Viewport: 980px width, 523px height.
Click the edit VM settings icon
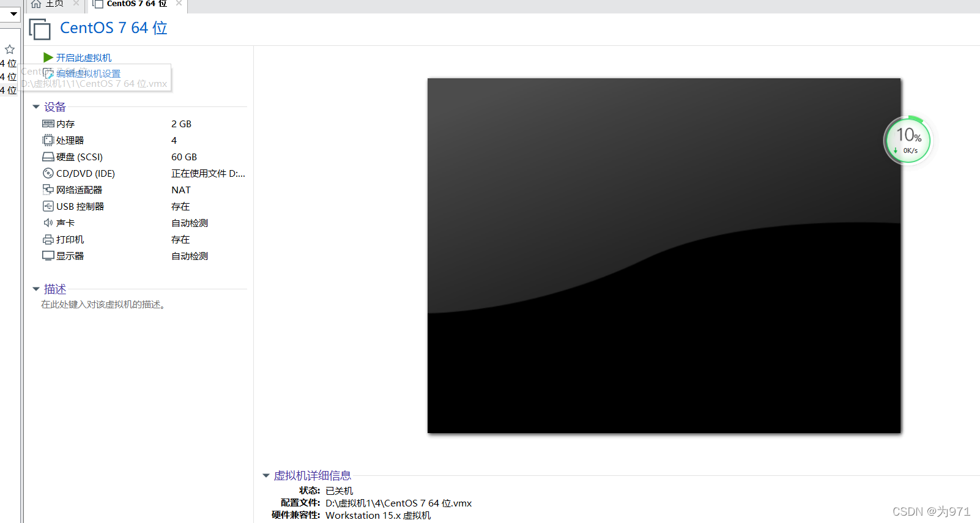pyautogui.click(x=48, y=73)
